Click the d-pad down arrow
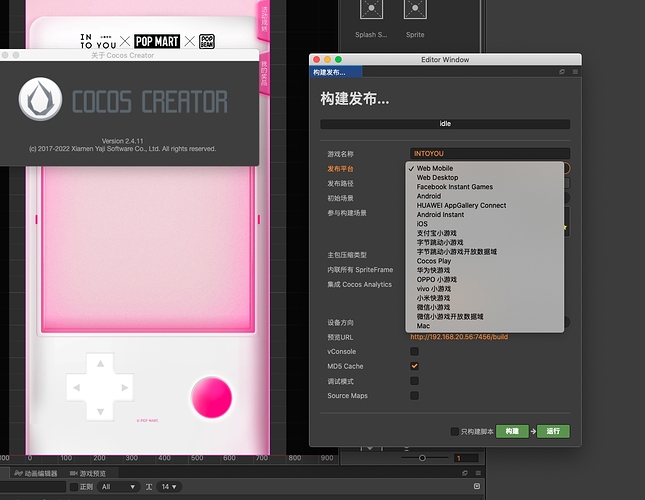 point(100,412)
